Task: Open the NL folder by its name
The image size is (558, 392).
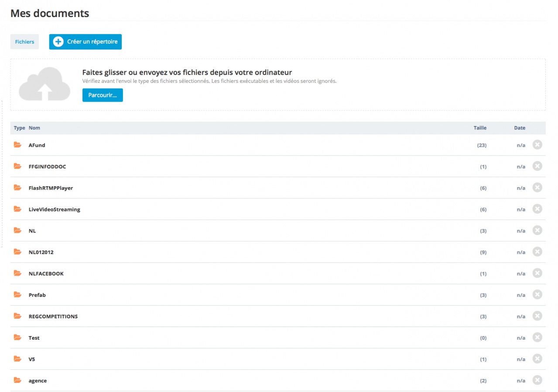Action: 32,231
